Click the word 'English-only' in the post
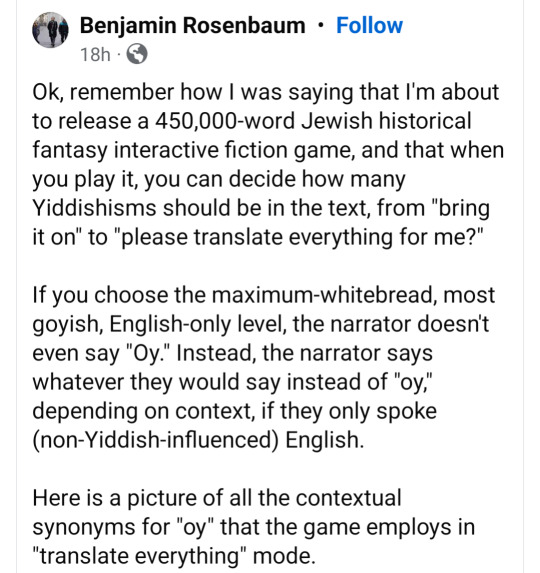 170,325
